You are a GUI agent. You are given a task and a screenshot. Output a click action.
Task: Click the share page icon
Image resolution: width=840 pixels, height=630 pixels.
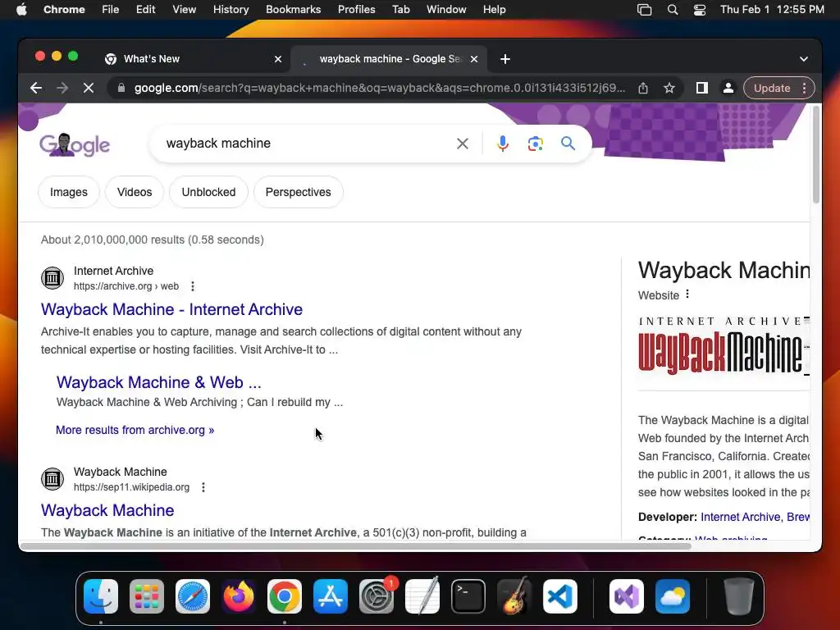coord(643,88)
